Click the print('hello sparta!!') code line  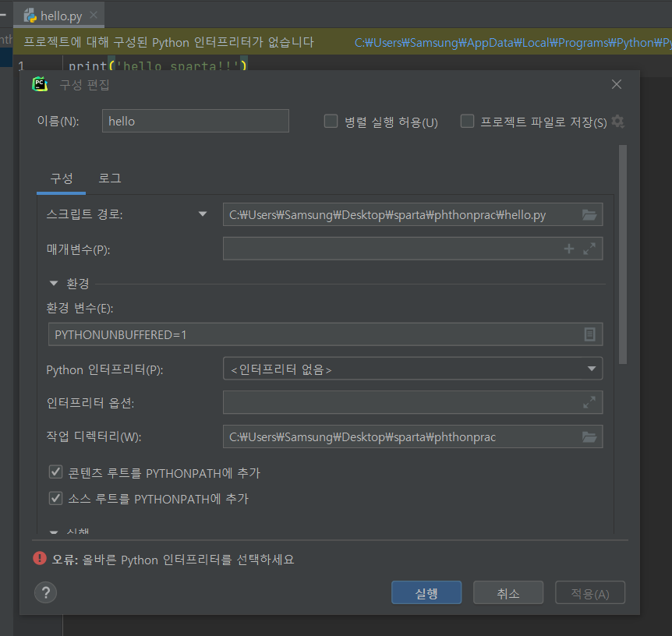(x=157, y=65)
